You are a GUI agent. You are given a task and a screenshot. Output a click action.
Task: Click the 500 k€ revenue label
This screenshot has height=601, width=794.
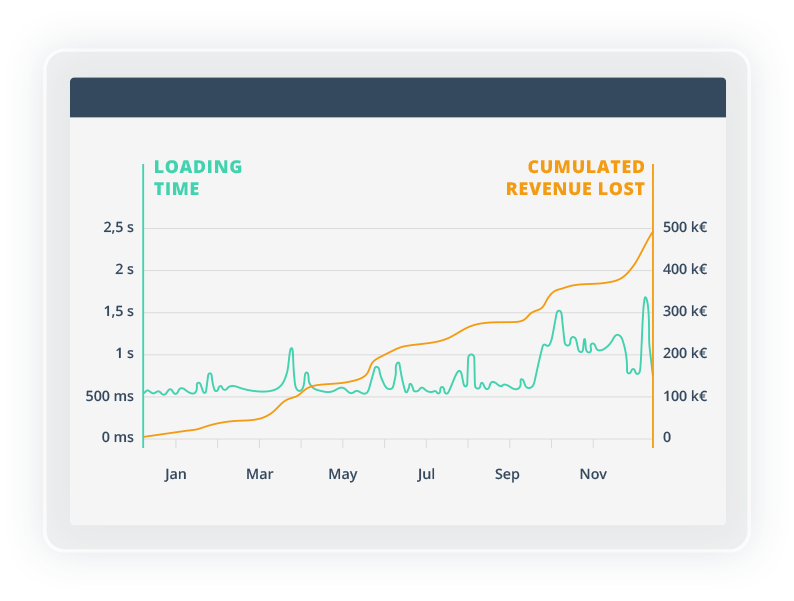tap(685, 227)
